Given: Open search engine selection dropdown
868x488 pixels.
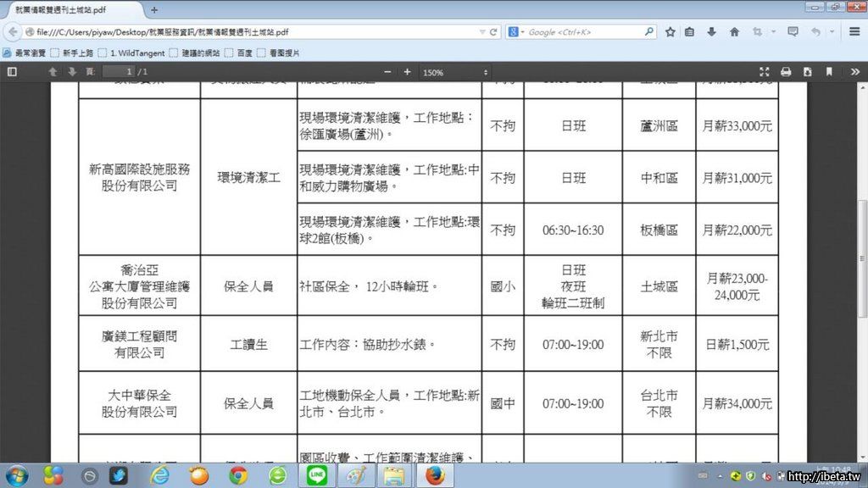Looking at the screenshot, I should click(x=516, y=32).
